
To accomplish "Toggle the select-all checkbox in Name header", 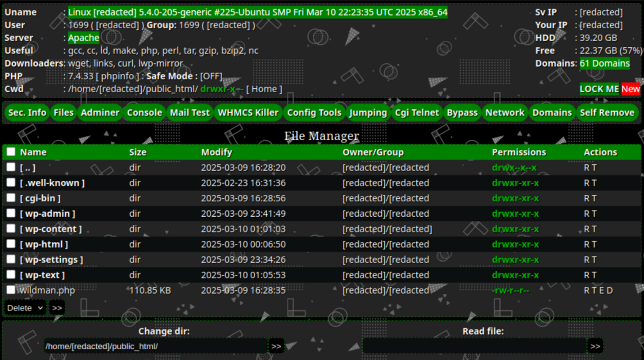I will pyautogui.click(x=11, y=152).
